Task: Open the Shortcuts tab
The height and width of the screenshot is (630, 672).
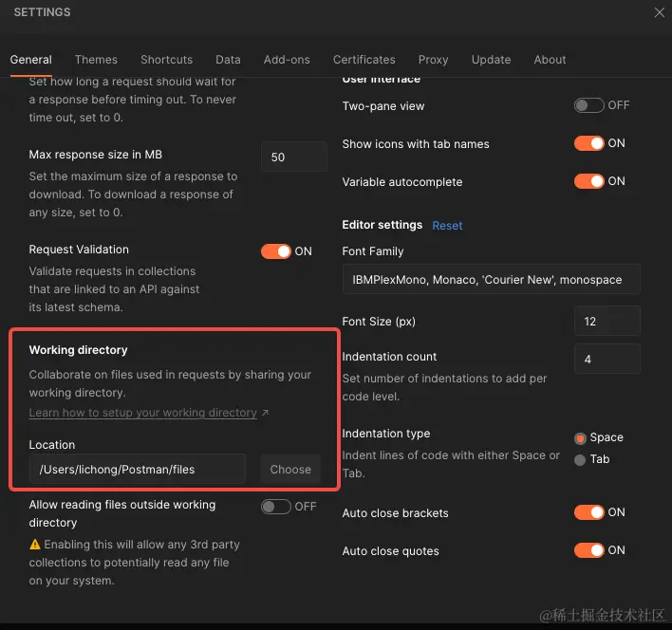Action: click(x=167, y=60)
